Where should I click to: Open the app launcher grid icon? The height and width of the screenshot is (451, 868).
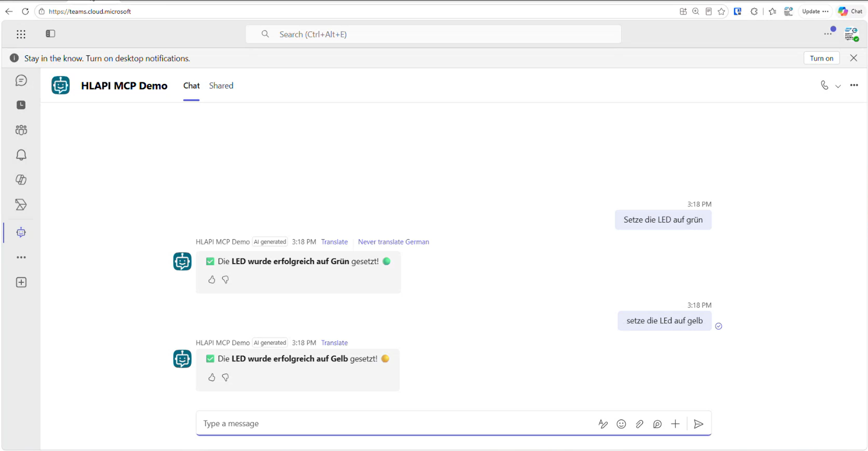click(21, 34)
